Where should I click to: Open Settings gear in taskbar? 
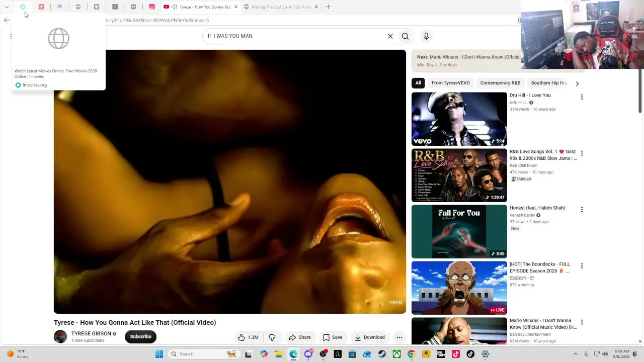click(x=486, y=354)
